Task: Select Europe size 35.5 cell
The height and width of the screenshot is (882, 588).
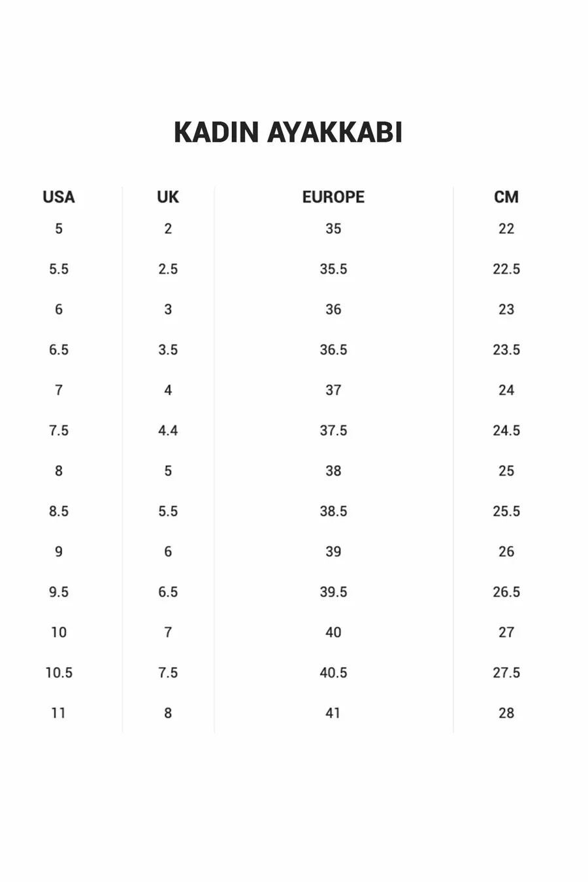Action: pyautogui.click(x=333, y=269)
